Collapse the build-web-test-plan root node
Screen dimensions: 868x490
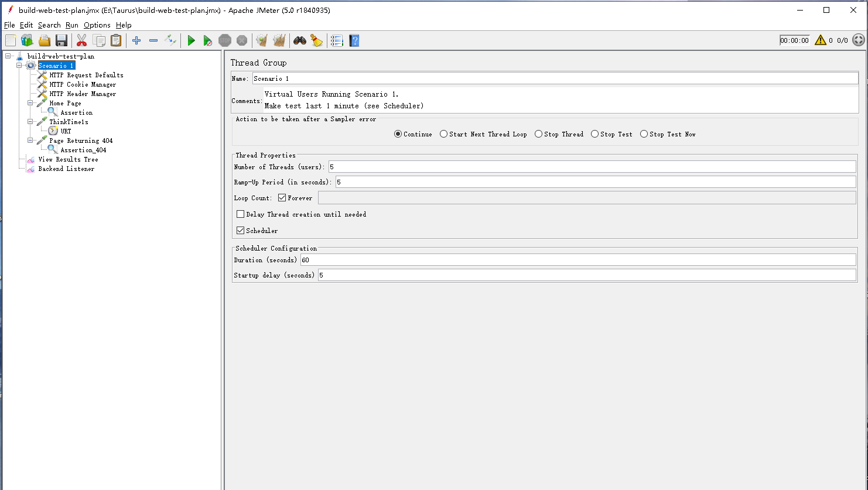pyautogui.click(x=8, y=56)
